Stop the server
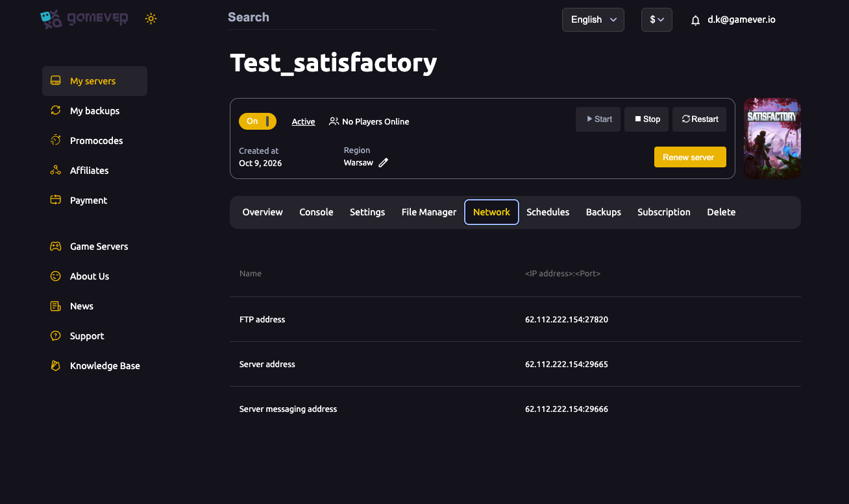The image size is (849, 504). point(646,119)
